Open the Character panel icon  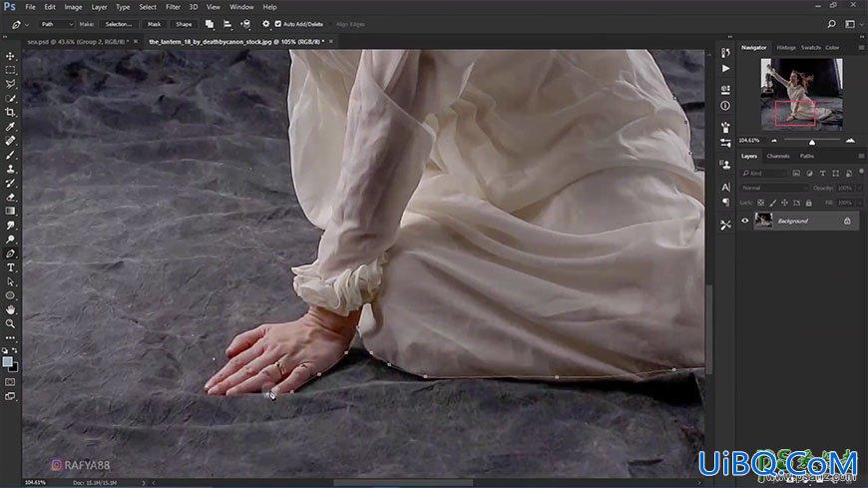click(725, 188)
